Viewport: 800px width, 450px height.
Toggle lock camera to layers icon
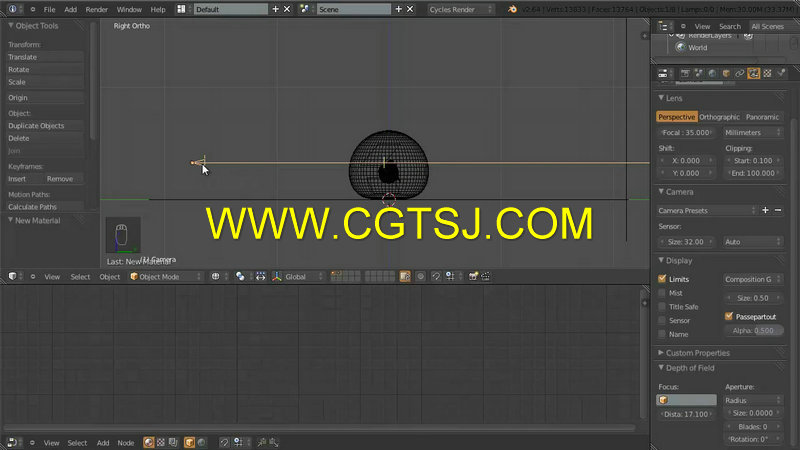click(x=405, y=277)
